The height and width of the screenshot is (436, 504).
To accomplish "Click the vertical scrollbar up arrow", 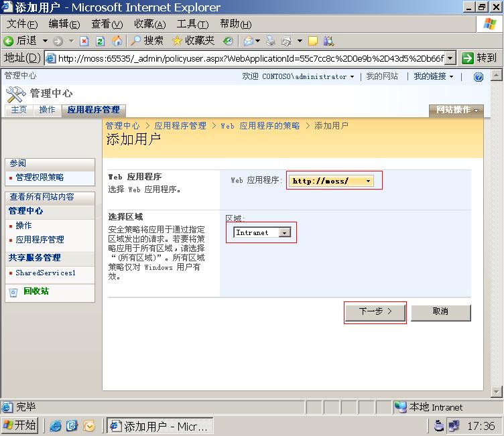I will click(496, 76).
